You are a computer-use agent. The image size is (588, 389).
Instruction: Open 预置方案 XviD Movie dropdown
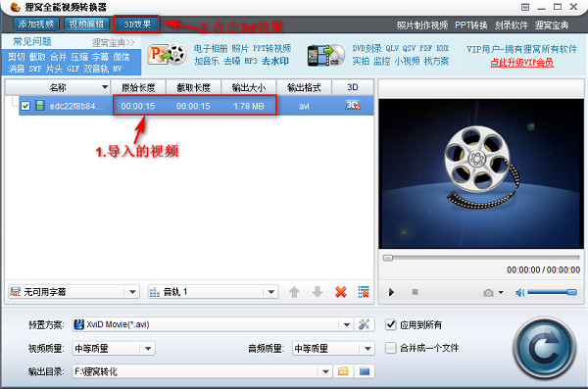(x=213, y=324)
